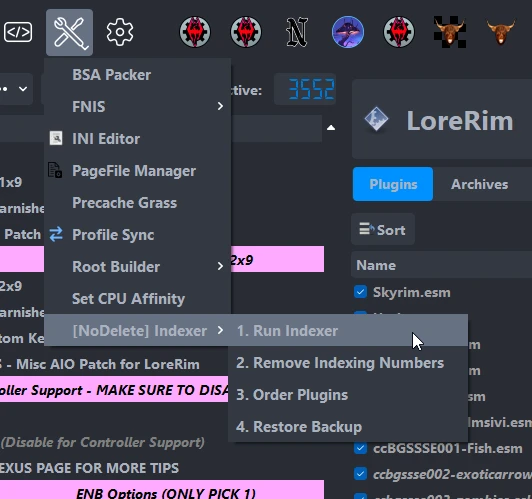The height and width of the screenshot is (499, 532).
Task: Toggle the ccbgssse002-exoticarrows checkbox
Action: (360, 474)
